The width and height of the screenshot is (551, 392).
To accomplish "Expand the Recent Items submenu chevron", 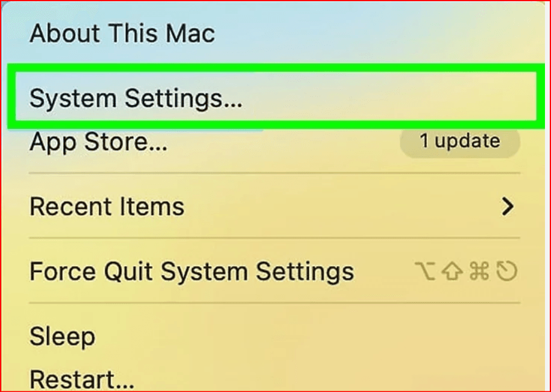I will click(x=508, y=207).
